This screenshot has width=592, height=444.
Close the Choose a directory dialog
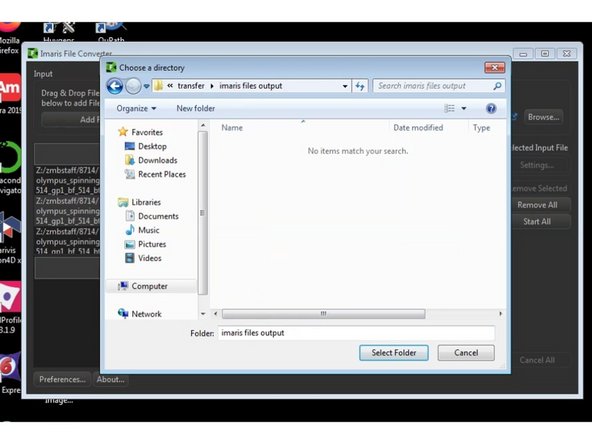pyautogui.click(x=494, y=68)
